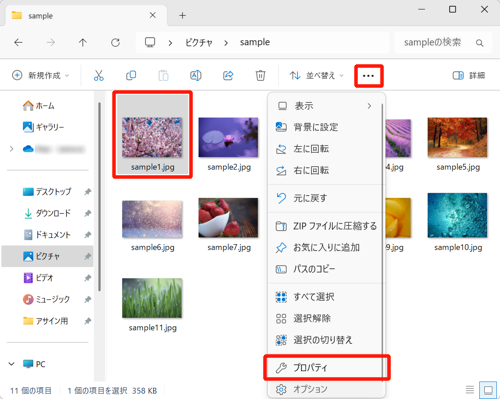Open a new tab with plus button
Screen dimensions: 500x399
point(182,16)
